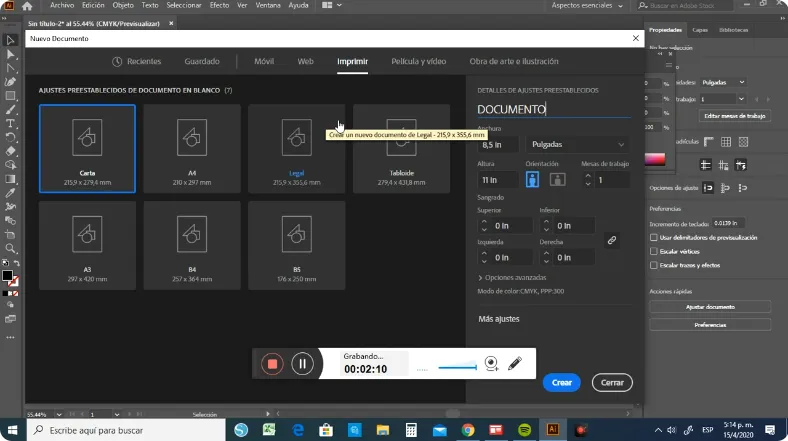Select landscape orientation icon
This screenshot has height=441, width=788.
(x=557, y=180)
